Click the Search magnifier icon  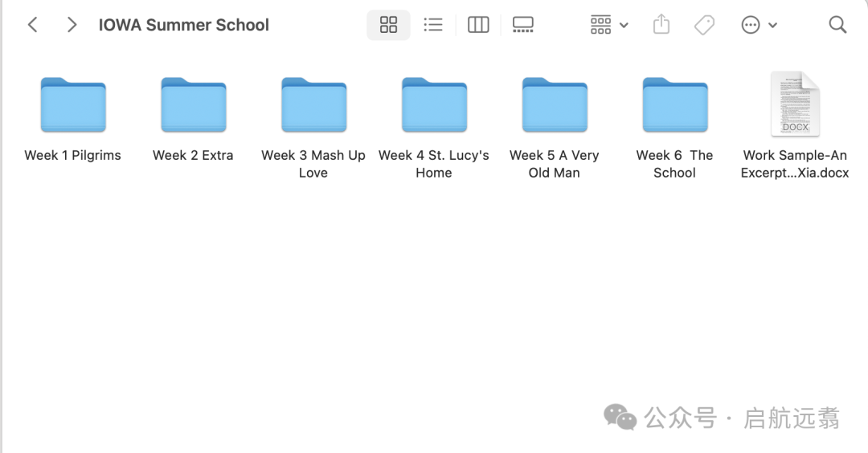[x=837, y=25]
